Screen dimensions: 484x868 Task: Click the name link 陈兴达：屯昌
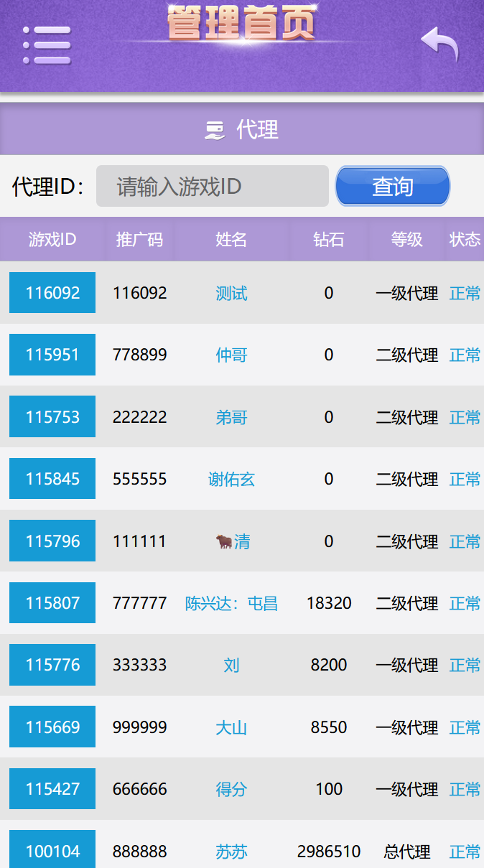(x=231, y=603)
